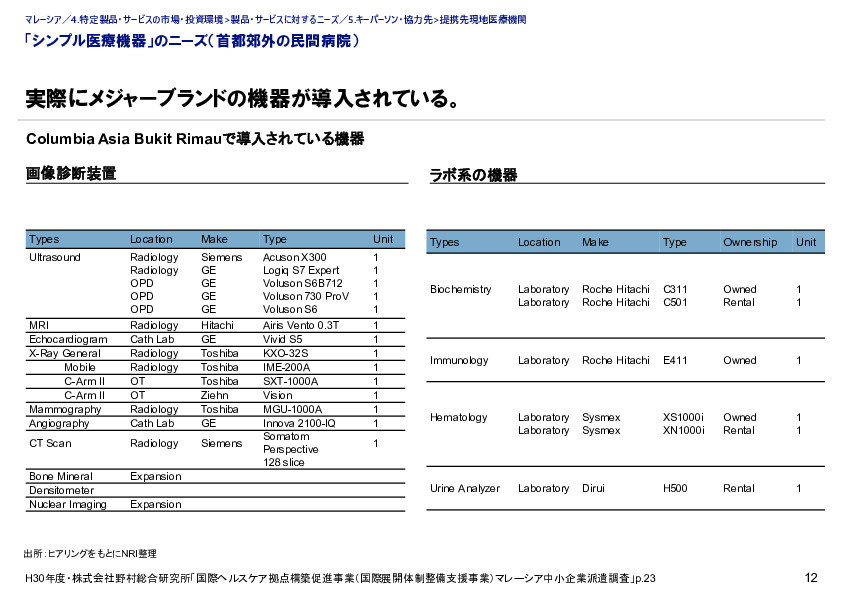Image resolution: width=842 pixels, height=595 pixels.
Task: Select the XN1000i type cell
Action: coord(684,430)
